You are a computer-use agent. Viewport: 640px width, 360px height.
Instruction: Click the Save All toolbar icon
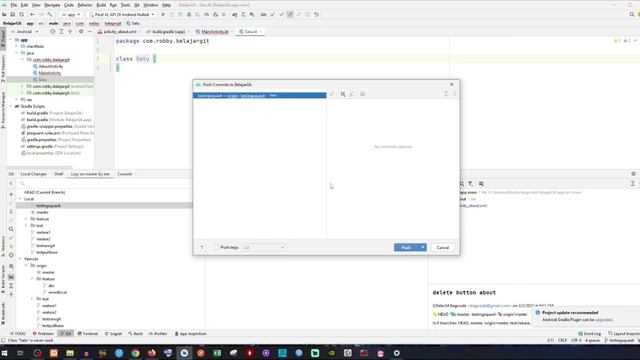click(13, 15)
